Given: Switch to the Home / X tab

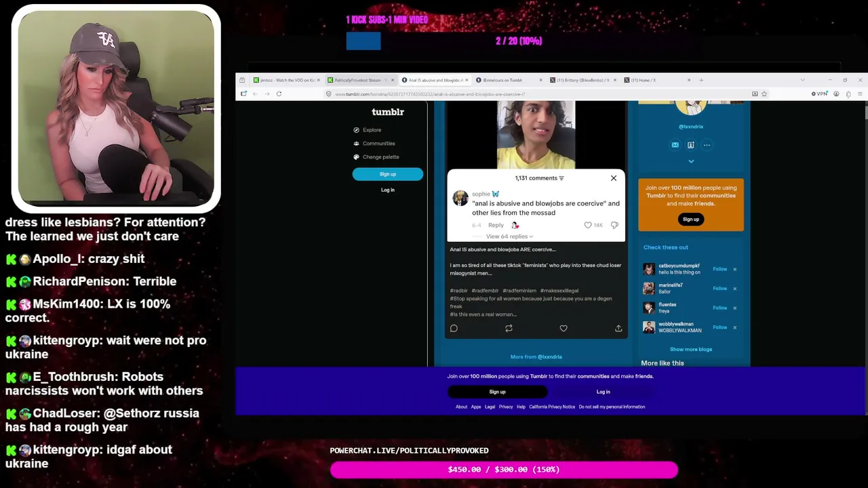Looking at the screenshot, I should pyautogui.click(x=658, y=80).
